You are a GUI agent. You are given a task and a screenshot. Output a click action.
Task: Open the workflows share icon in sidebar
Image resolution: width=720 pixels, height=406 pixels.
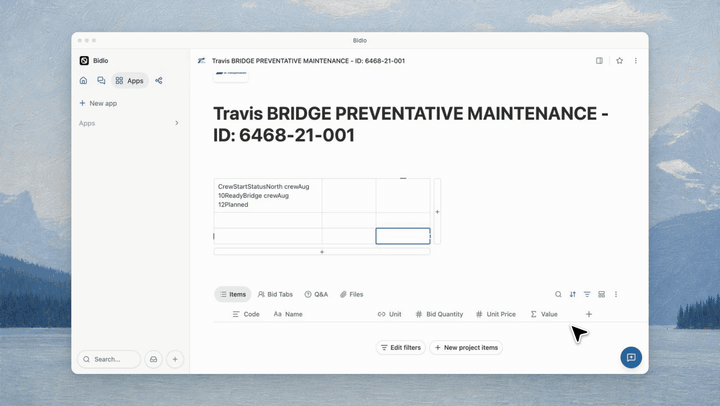pyautogui.click(x=159, y=80)
